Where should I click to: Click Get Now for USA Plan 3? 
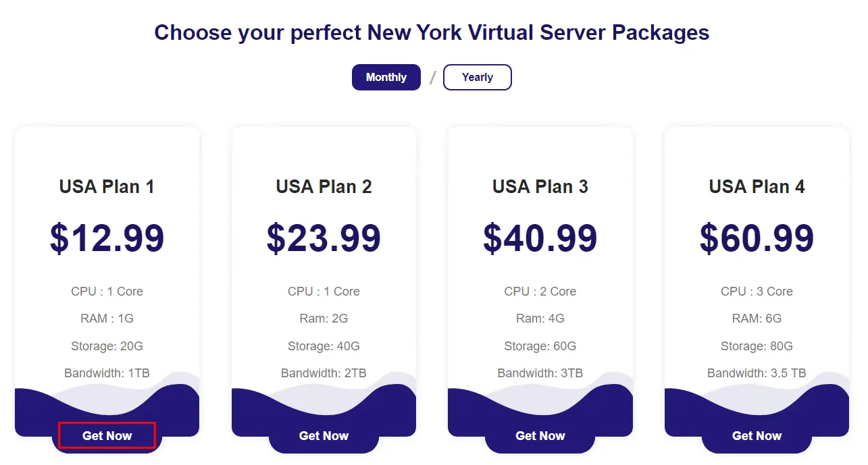pos(540,435)
